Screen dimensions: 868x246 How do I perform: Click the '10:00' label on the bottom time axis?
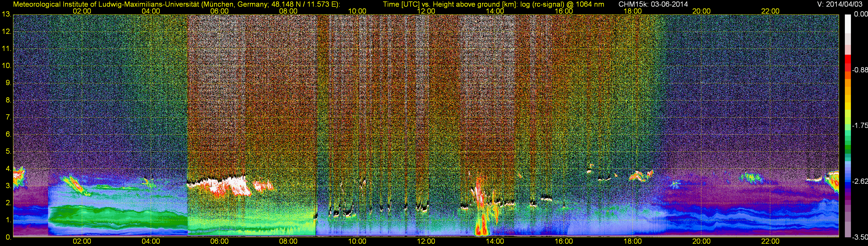click(357, 241)
